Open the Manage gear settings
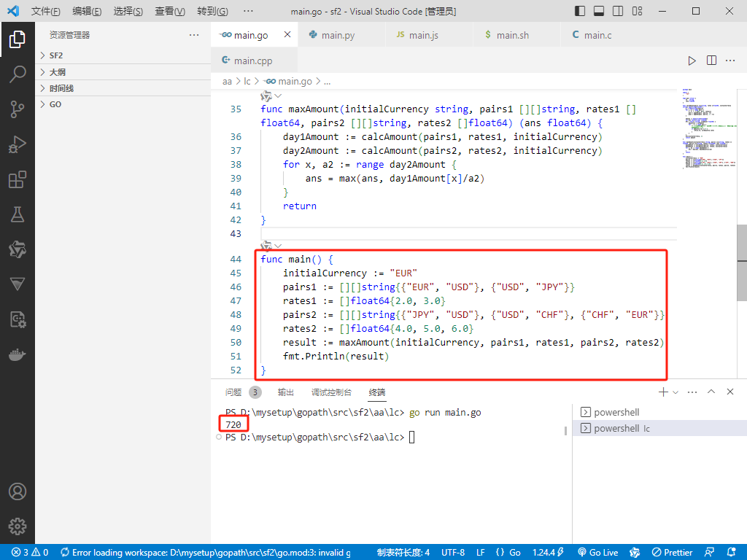Image resolution: width=747 pixels, height=560 pixels. [18, 526]
